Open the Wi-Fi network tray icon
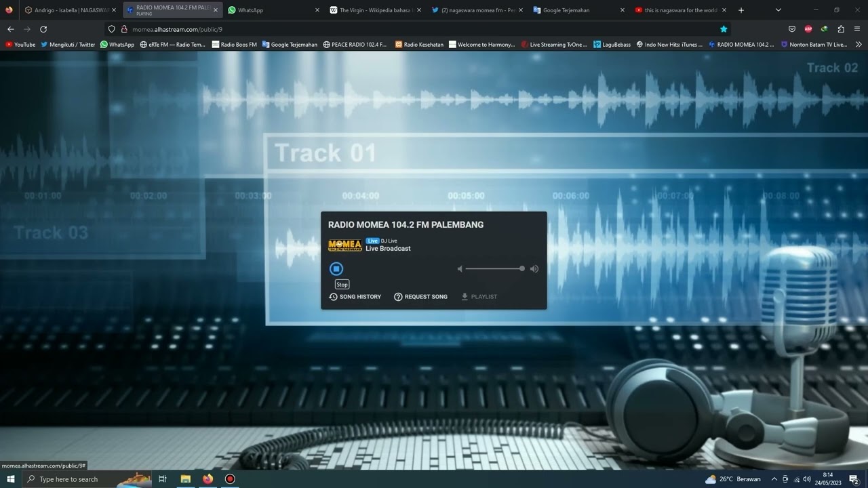 pyautogui.click(x=797, y=479)
